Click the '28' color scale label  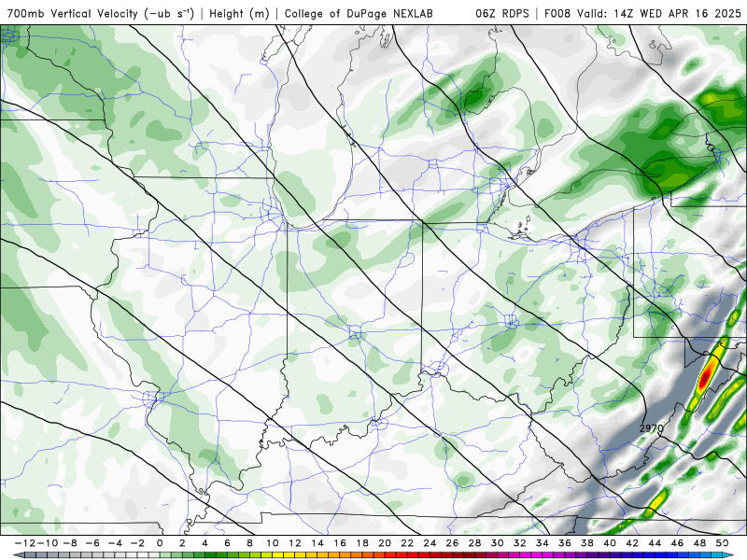[x=474, y=543]
